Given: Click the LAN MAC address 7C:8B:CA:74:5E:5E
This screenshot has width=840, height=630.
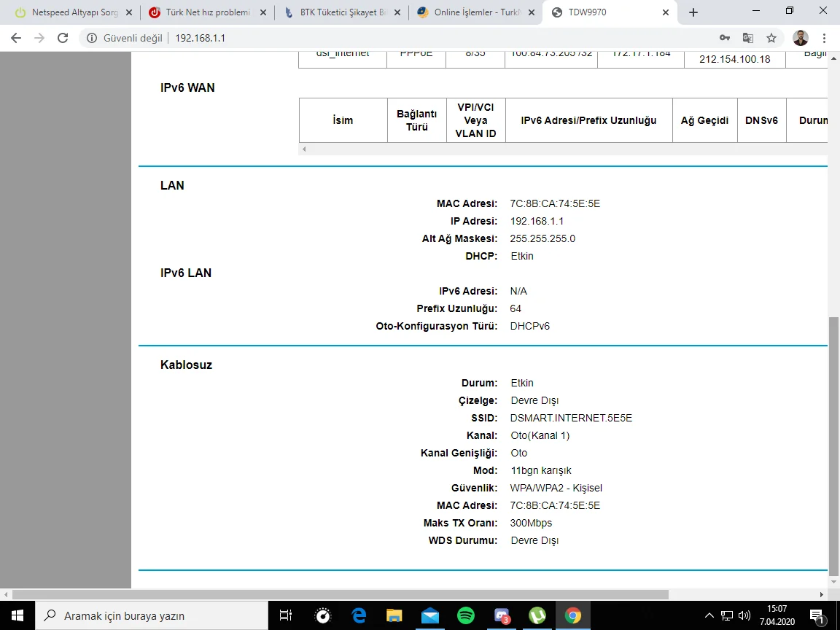Looking at the screenshot, I should pos(555,203).
